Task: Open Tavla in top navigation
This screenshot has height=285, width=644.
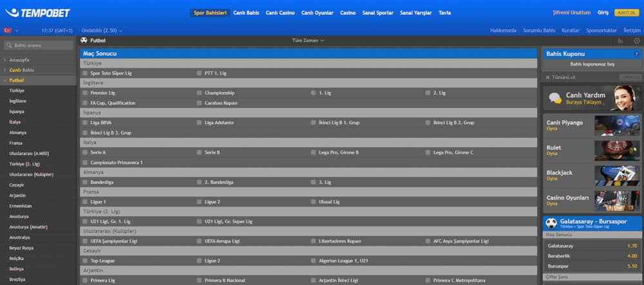Action: [x=444, y=13]
